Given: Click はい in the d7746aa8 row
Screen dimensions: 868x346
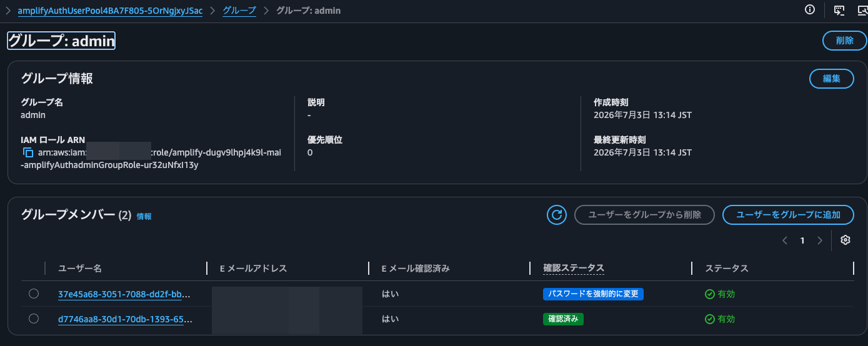Looking at the screenshot, I should click(x=390, y=319).
